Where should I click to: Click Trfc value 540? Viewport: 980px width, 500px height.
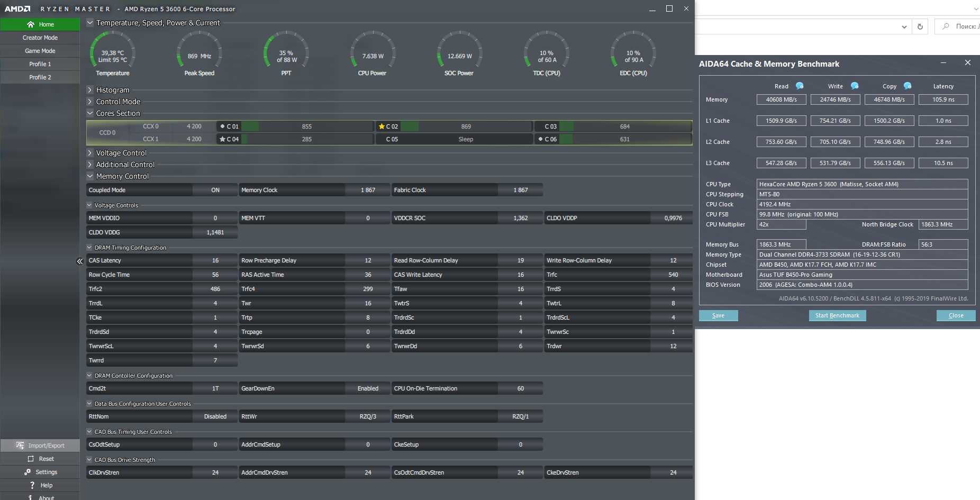click(673, 275)
